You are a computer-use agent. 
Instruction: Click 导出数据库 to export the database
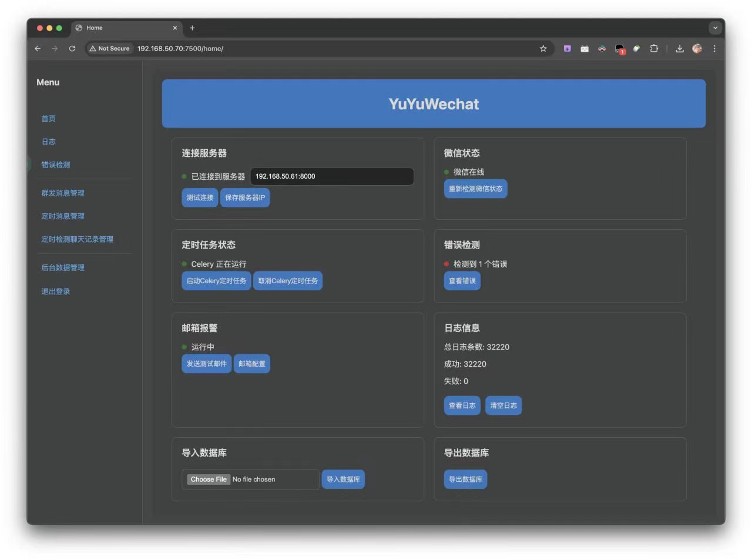click(465, 479)
